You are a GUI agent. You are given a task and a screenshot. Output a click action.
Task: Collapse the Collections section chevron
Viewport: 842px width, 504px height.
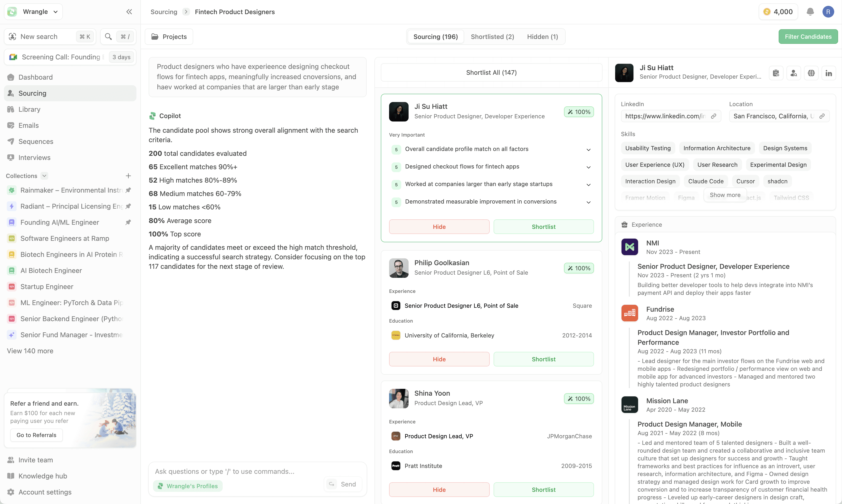[x=44, y=176]
